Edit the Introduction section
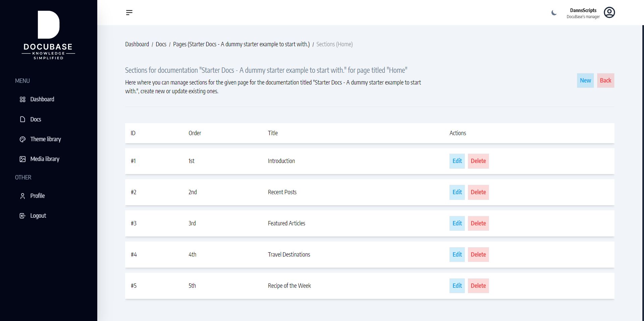Viewport: 644px width, 321px height. 457,161
